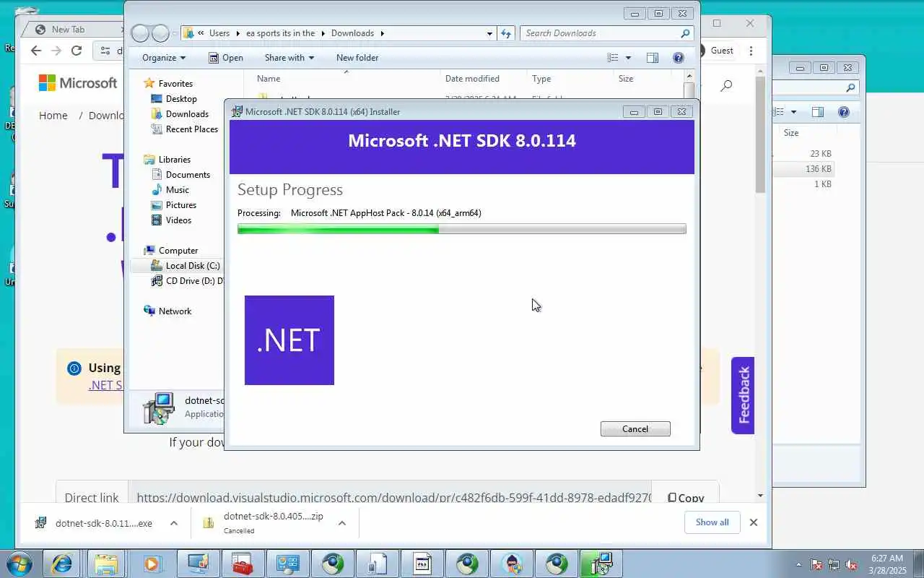The image size is (924, 578).
Task: Select Network in navigation pane
Action: pyautogui.click(x=175, y=311)
